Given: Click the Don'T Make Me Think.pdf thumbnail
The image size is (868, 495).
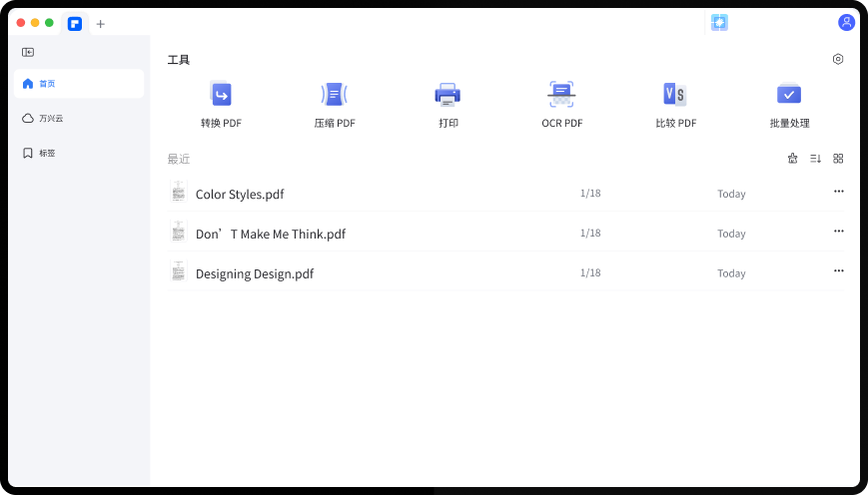Looking at the screenshot, I should (178, 232).
